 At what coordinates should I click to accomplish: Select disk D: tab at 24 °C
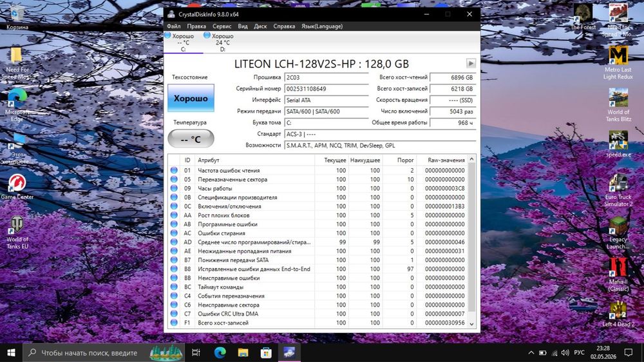pyautogui.click(x=222, y=43)
